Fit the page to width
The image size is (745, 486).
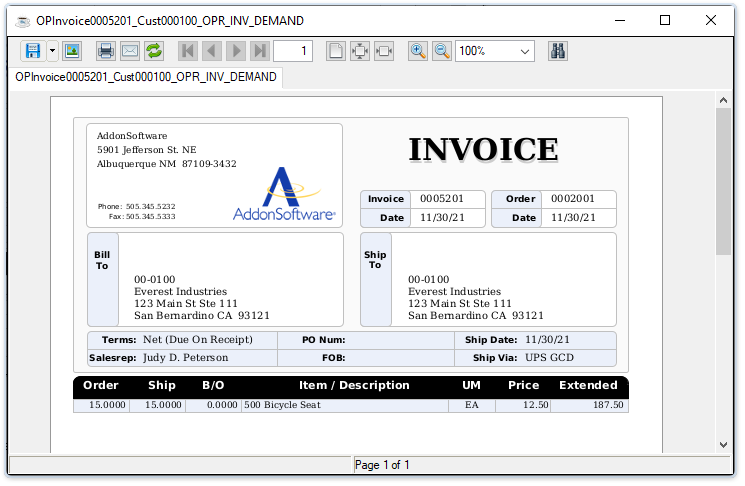coord(384,51)
